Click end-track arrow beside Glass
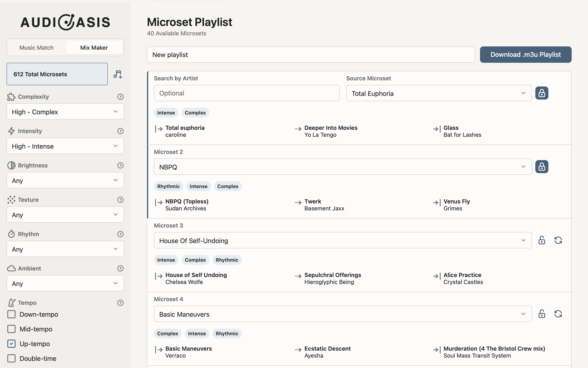Image resolution: width=588 pixels, height=368 pixels. click(x=437, y=129)
